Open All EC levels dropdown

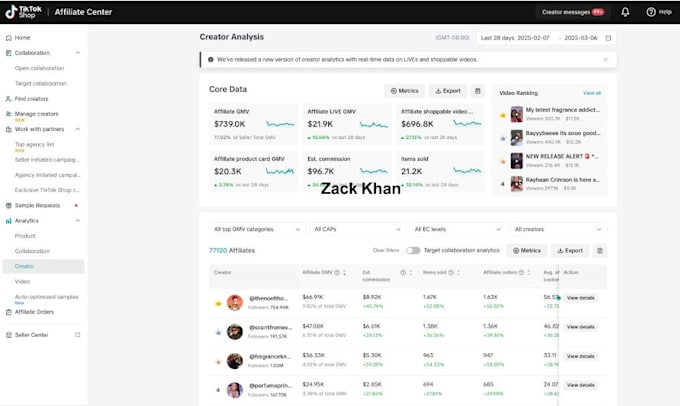pos(458,229)
